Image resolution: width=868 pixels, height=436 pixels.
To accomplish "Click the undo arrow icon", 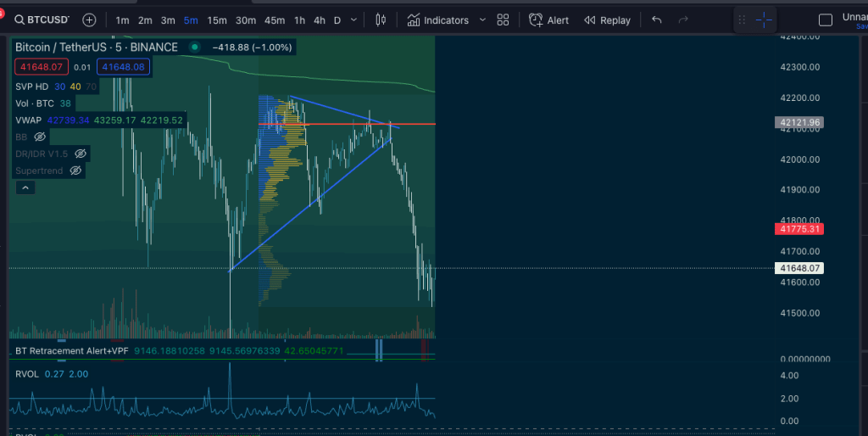I will pos(657,20).
